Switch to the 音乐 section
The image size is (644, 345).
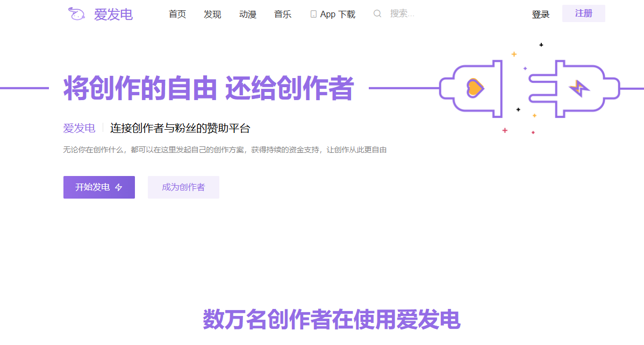pos(282,14)
